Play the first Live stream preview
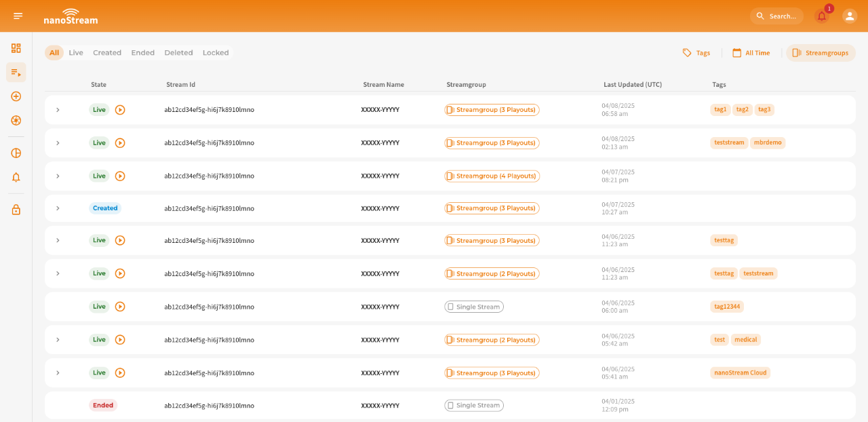The image size is (868, 422). point(120,109)
